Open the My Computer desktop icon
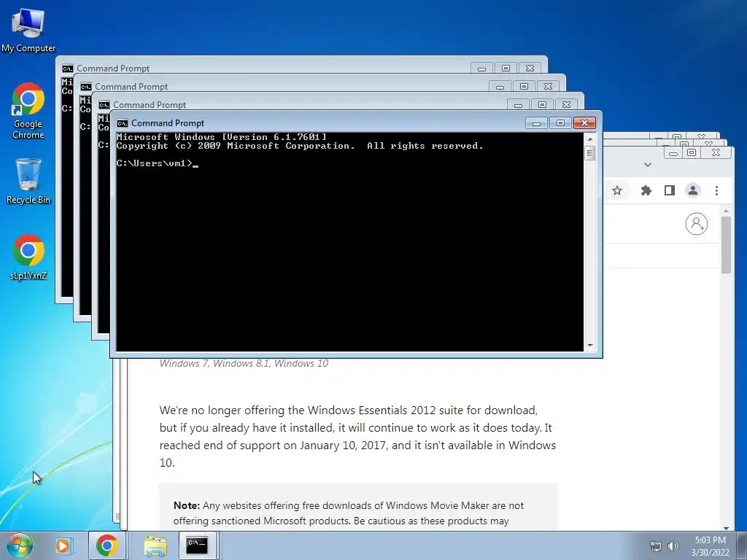The image size is (747, 560). coord(28,29)
